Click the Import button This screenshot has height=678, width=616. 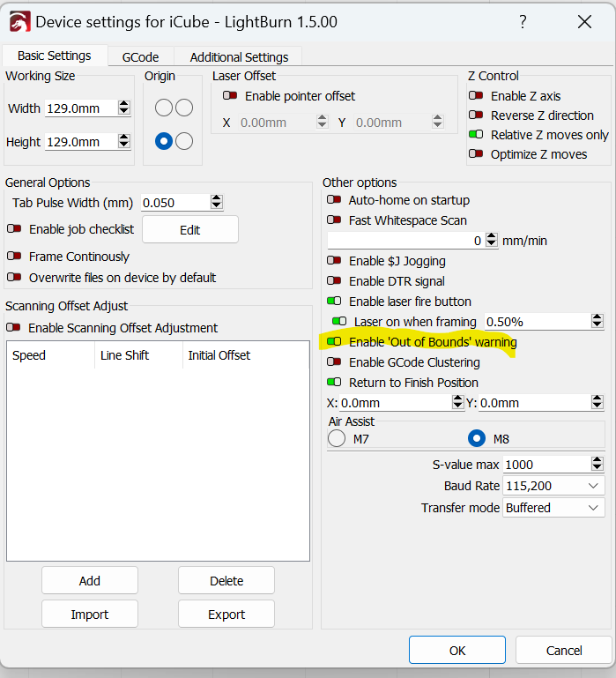(90, 614)
